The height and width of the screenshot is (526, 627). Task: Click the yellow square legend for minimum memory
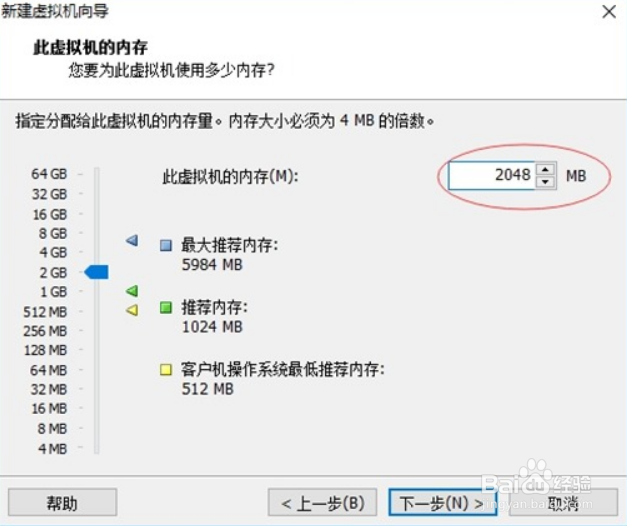point(166,369)
